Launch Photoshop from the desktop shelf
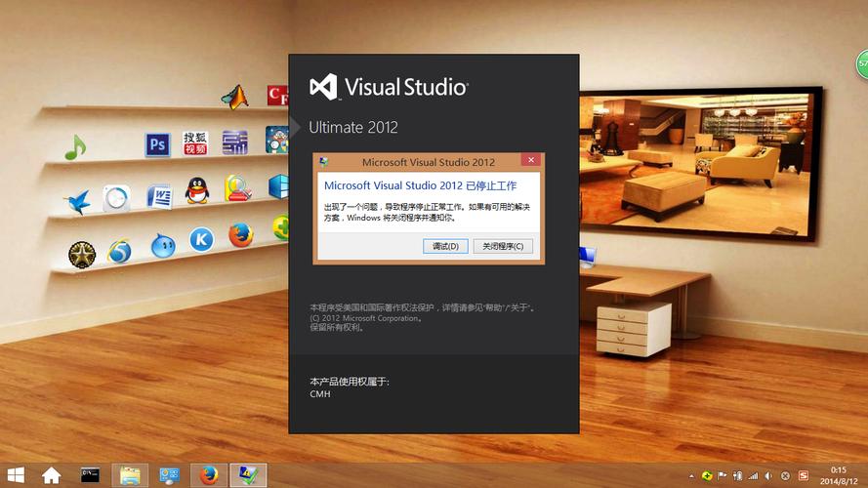Image resolution: width=868 pixels, height=488 pixels. pos(157,144)
